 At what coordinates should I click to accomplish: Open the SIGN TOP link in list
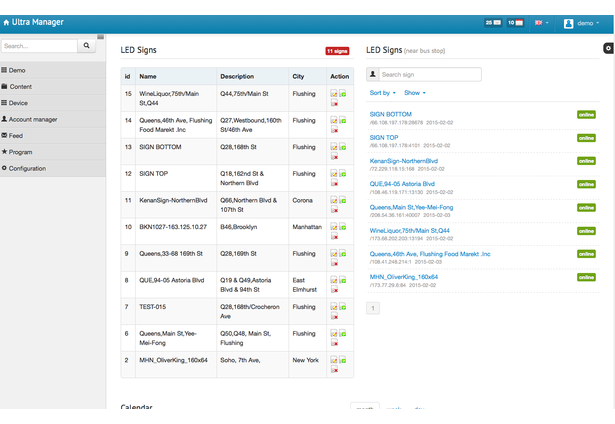pyautogui.click(x=384, y=138)
